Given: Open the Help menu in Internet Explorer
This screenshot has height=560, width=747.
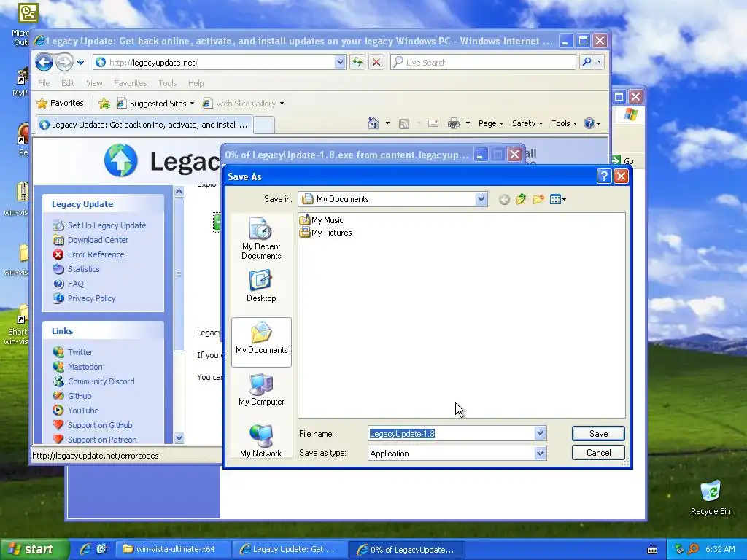Looking at the screenshot, I should pos(196,83).
